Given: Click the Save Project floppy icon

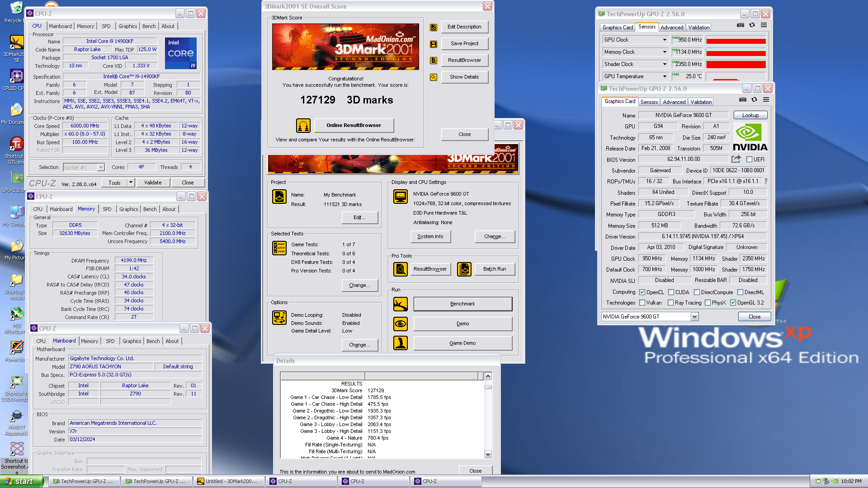Looking at the screenshot, I should point(434,44).
